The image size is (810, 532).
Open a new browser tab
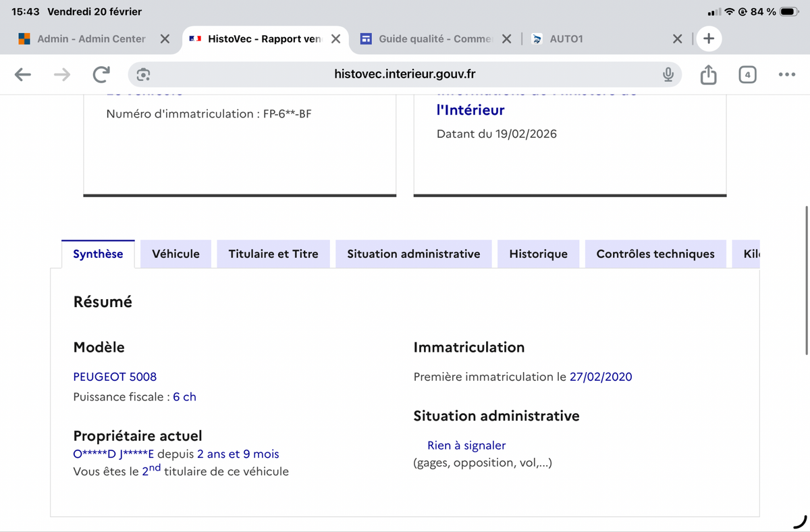[x=708, y=38]
